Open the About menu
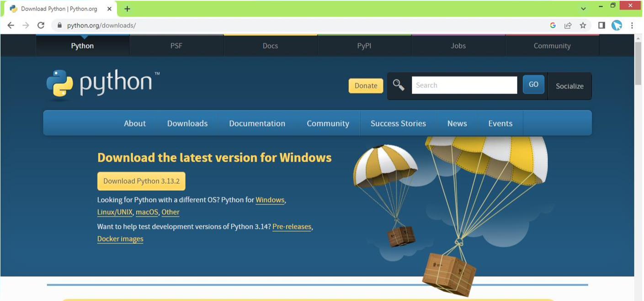Image resolution: width=644 pixels, height=301 pixels. click(135, 123)
